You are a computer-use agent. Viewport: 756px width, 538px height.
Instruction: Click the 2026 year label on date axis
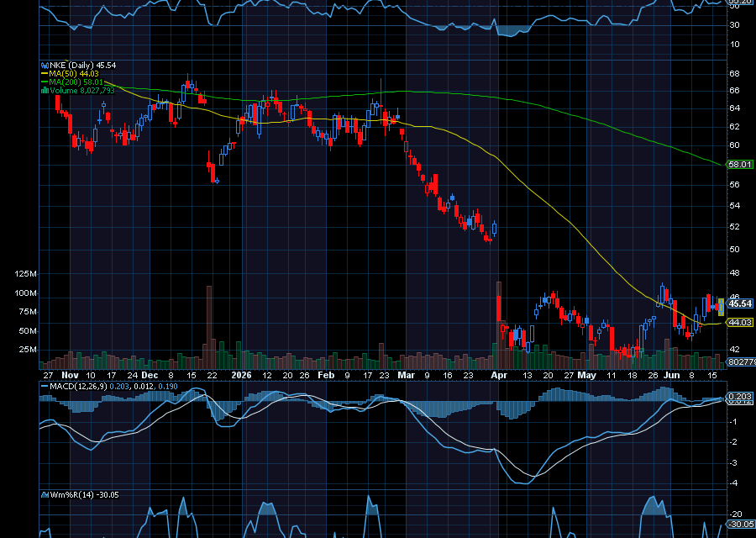click(242, 376)
